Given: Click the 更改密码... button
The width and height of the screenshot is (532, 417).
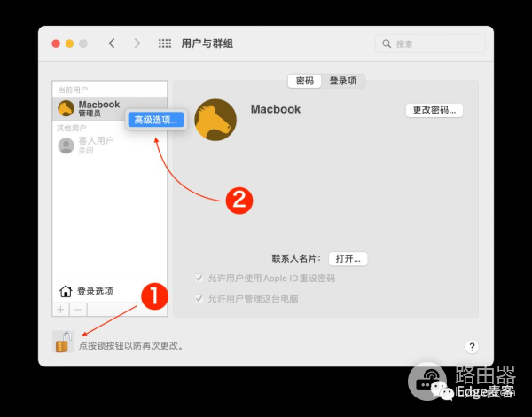Looking at the screenshot, I should pos(434,110).
